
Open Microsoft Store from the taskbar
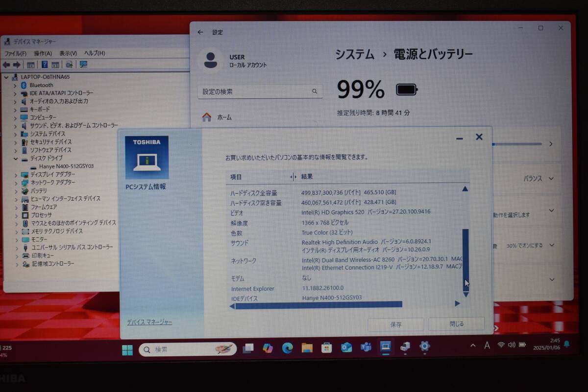(x=327, y=348)
